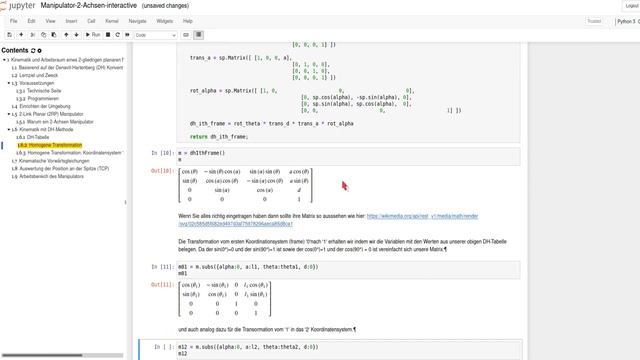Viewport: 640px width, 360px height.
Task: Select the Out[11] matrix output
Action: click(224, 299)
